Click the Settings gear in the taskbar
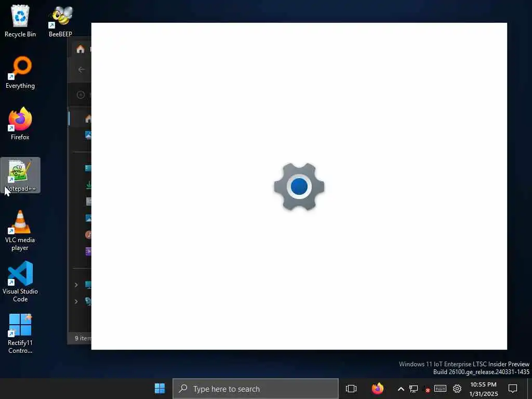The image size is (532, 399). (457, 389)
